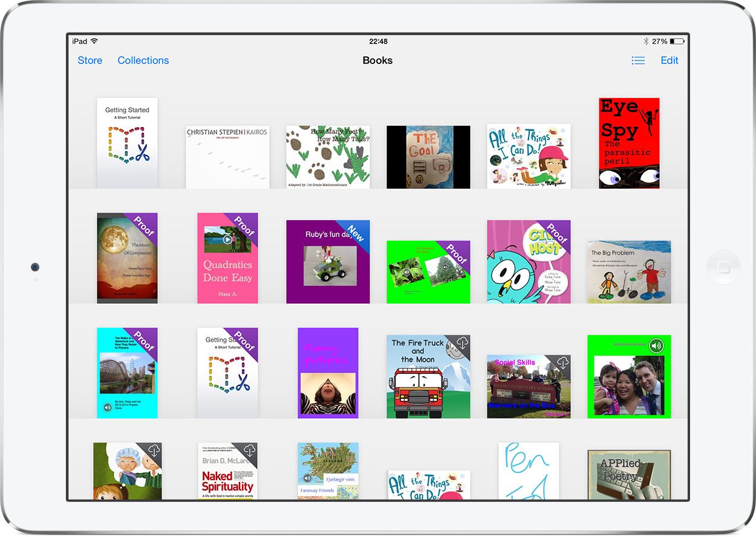Tap the Wi-Fi icon in status bar
The height and width of the screenshot is (537, 756).
pos(94,41)
